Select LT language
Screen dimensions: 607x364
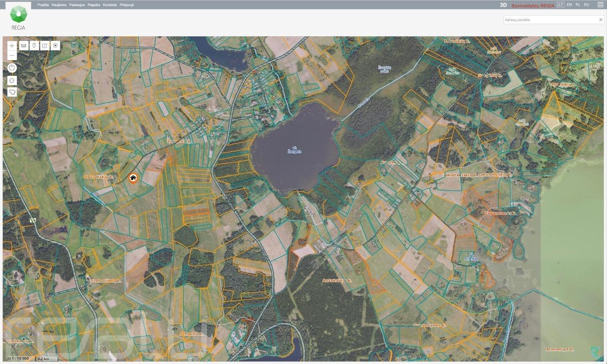[560, 5]
